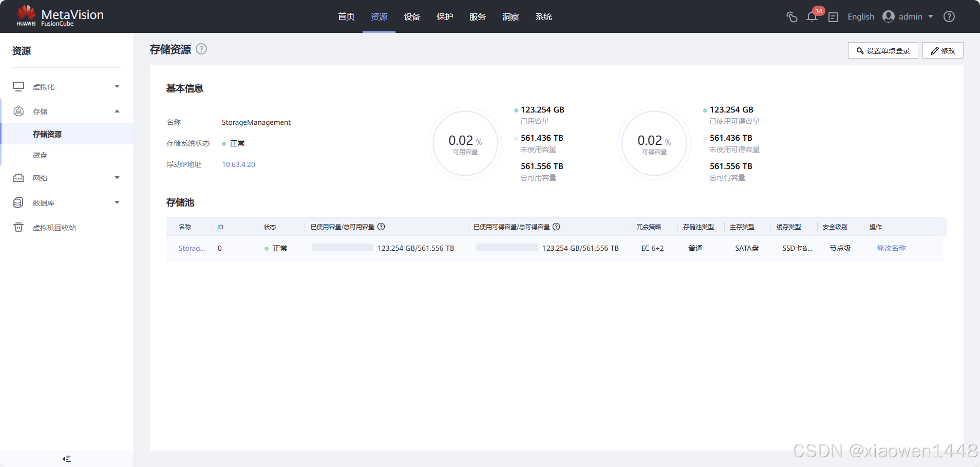Collapse the sidebar with bottom collapse icon
980x467 pixels.
coord(67,459)
